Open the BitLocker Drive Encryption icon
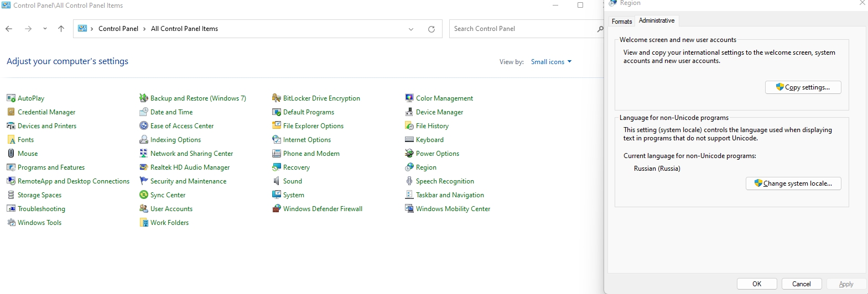This screenshot has width=868, height=294. [277, 98]
